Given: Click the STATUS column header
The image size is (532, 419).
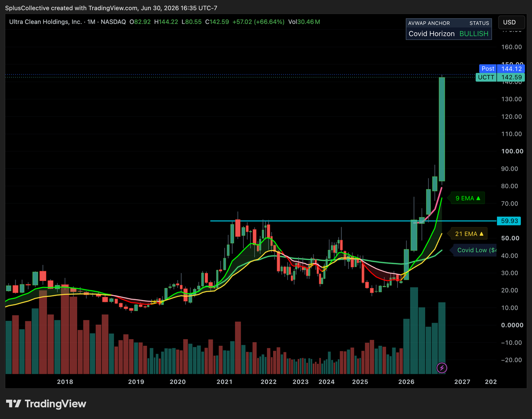Looking at the screenshot, I should coord(479,23).
